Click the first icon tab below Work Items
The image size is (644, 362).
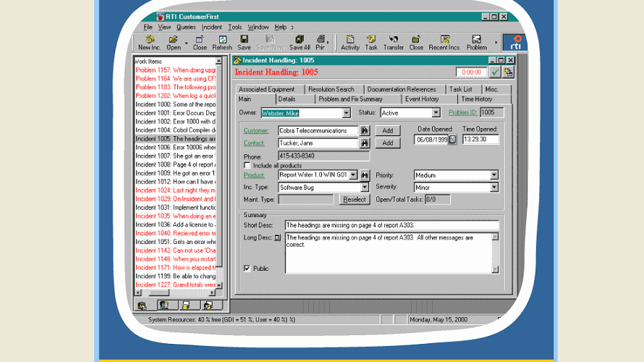(x=142, y=306)
